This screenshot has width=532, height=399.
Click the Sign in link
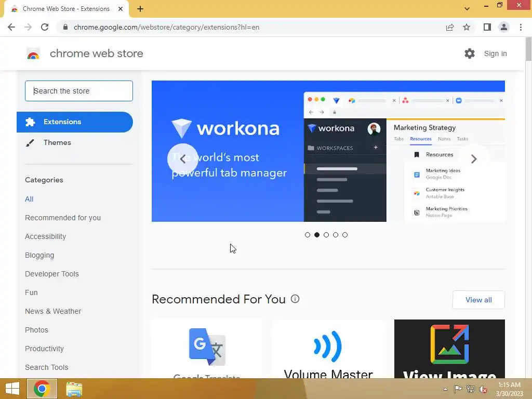point(495,54)
